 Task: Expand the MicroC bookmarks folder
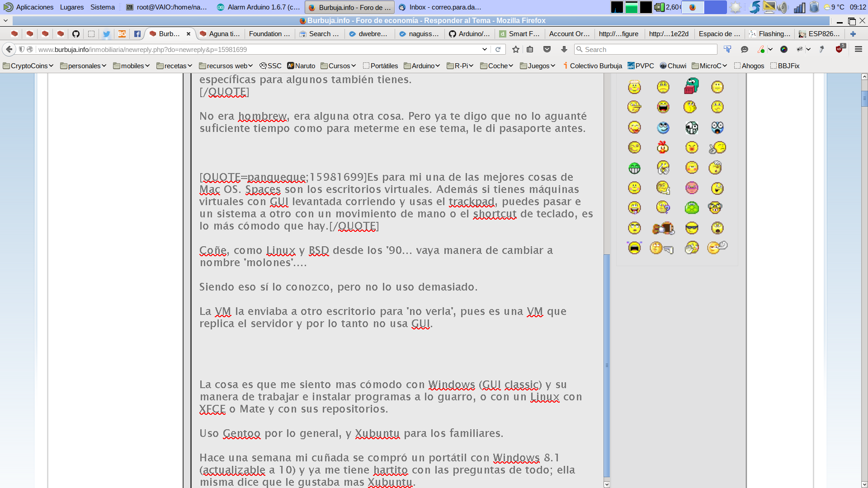tap(710, 66)
